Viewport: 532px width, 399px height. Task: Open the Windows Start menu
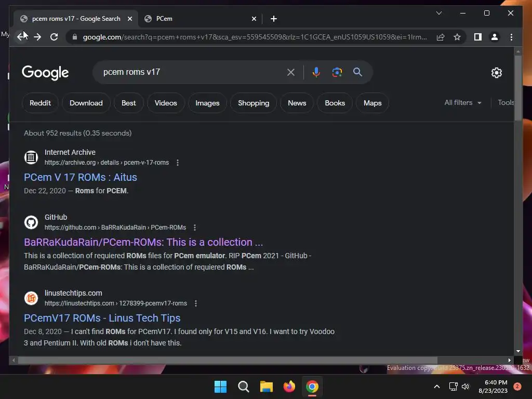(220, 387)
